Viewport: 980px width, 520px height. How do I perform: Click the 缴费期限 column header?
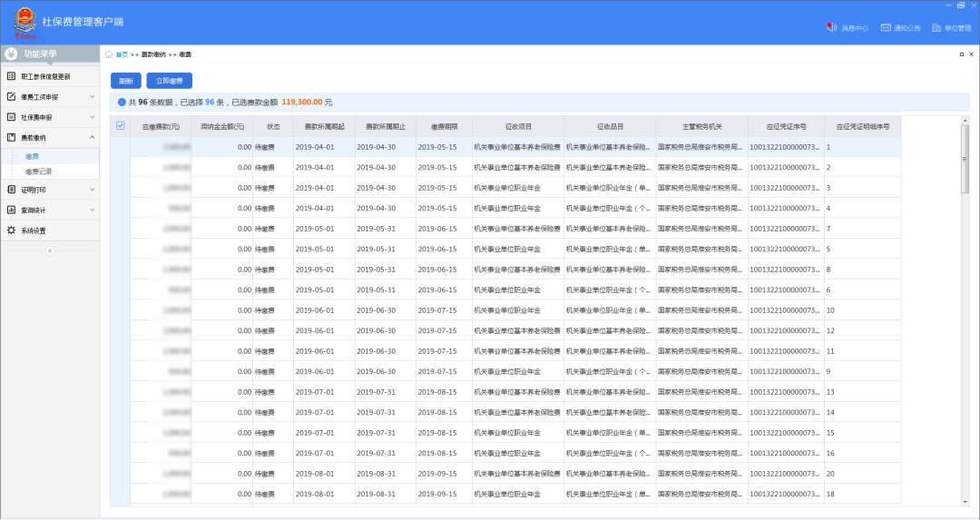444,126
